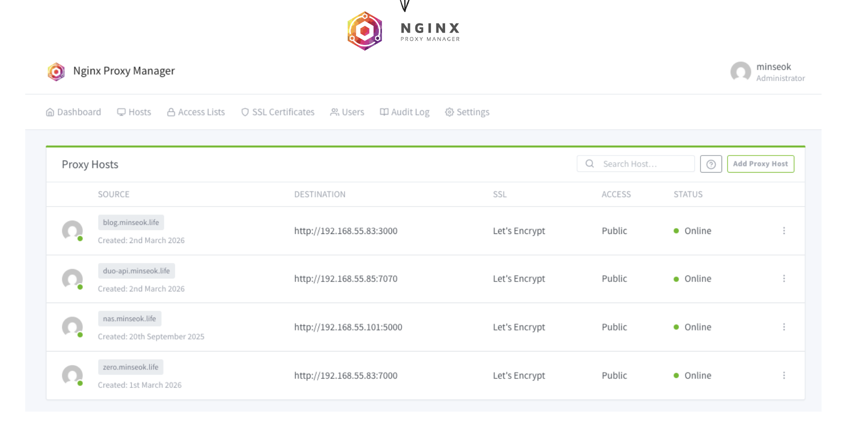Click the Add Proxy Host button
This screenshot has height=437, width=868.
760,164
